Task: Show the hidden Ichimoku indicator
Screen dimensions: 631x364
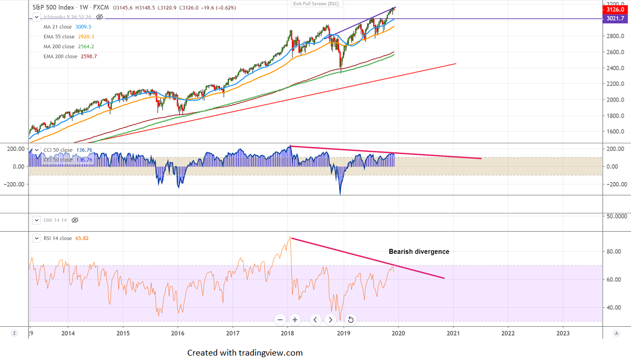Action: pyautogui.click(x=99, y=17)
